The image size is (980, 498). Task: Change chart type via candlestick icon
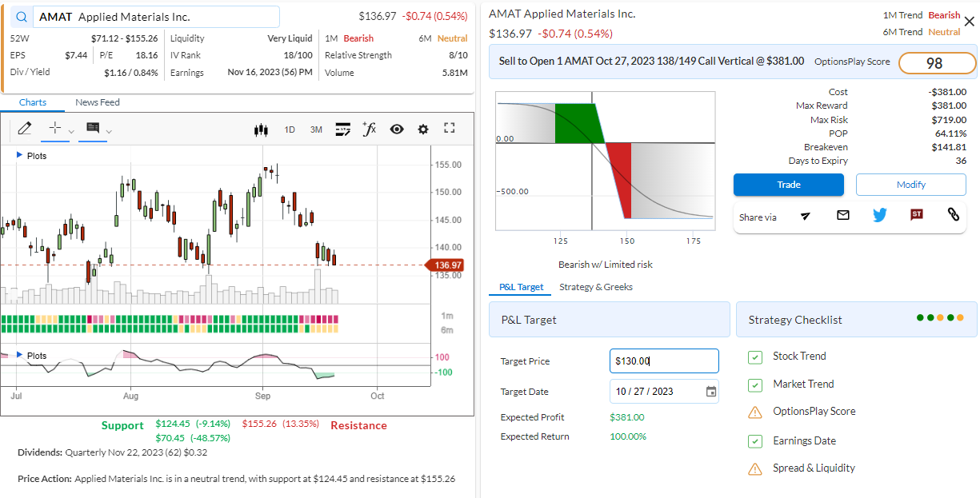point(260,129)
